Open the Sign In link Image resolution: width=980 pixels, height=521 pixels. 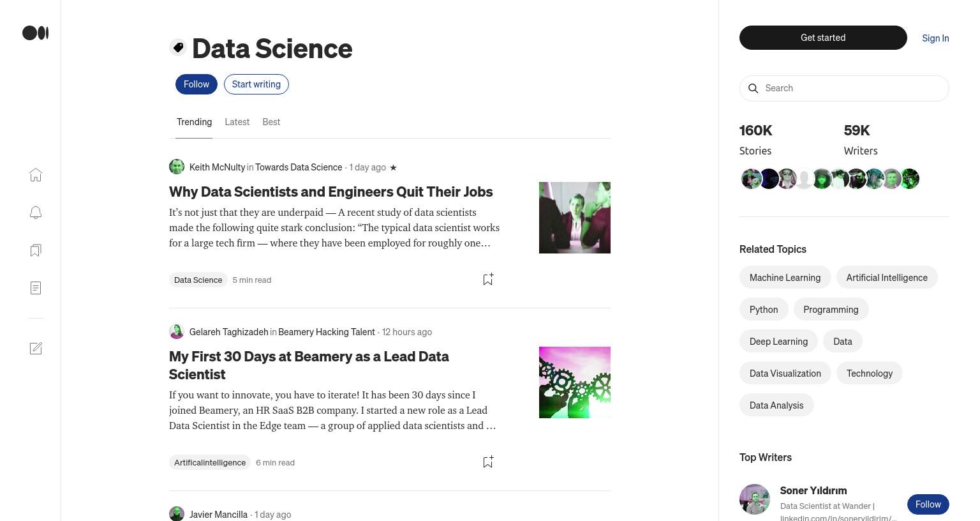point(935,38)
